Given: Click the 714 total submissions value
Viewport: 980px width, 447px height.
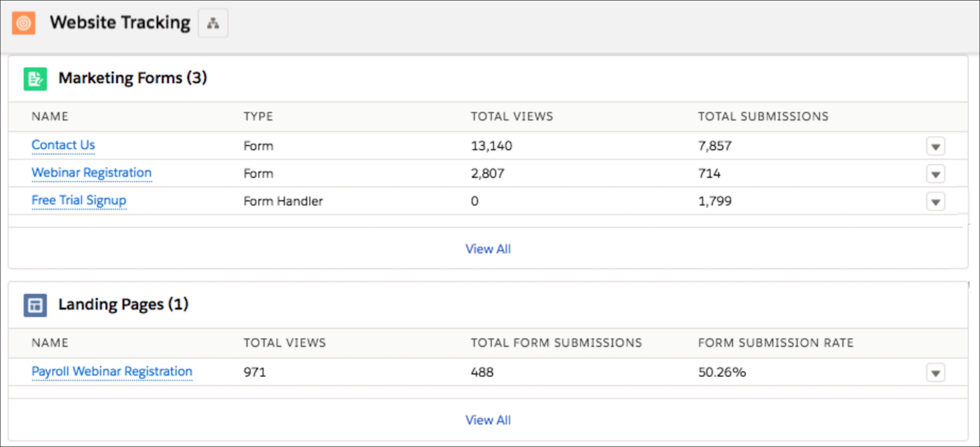Looking at the screenshot, I should (709, 174).
